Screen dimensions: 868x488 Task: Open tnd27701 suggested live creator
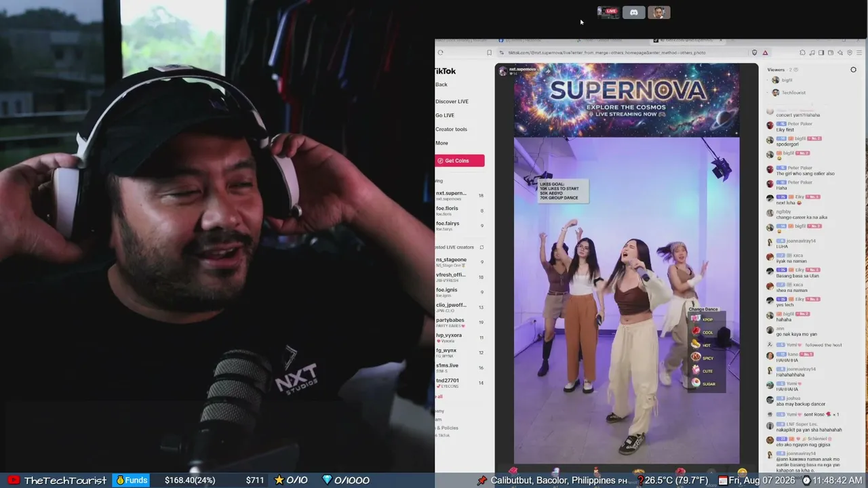pyautogui.click(x=460, y=383)
